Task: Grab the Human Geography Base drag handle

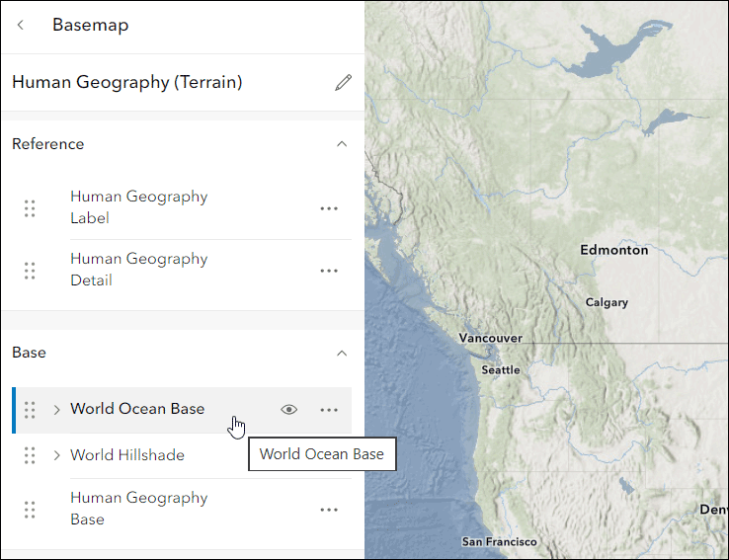Action: tap(30, 510)
